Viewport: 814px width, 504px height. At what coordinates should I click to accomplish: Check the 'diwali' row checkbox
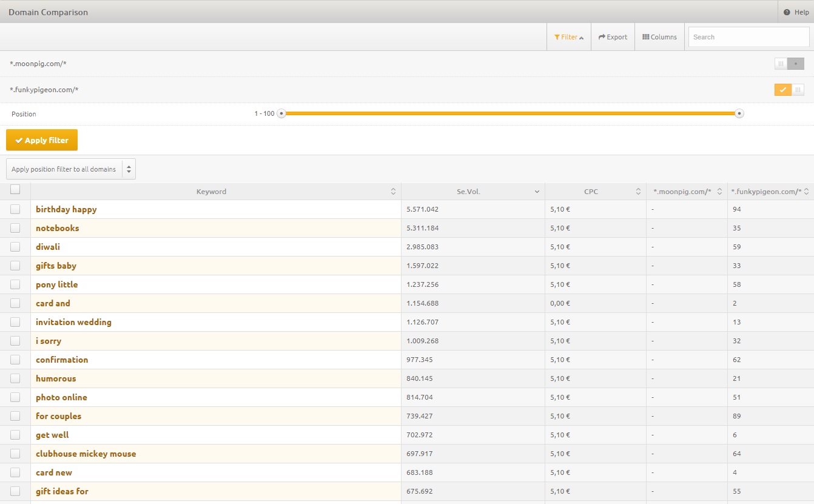[x=15, y=247]
